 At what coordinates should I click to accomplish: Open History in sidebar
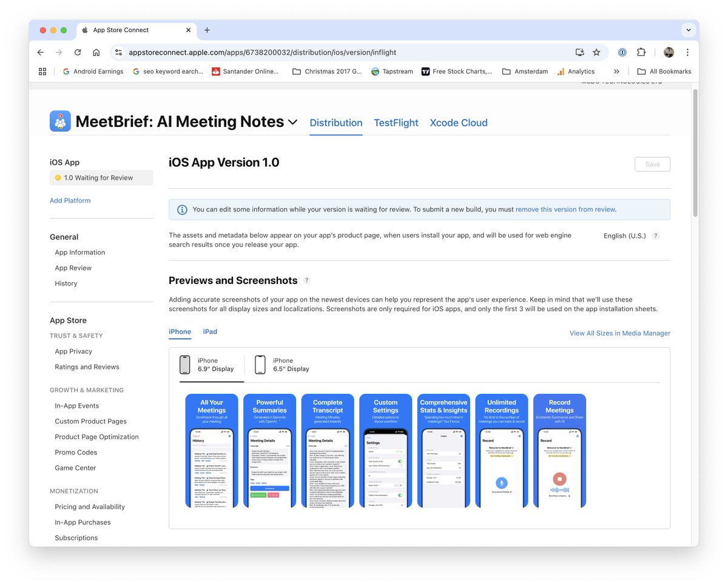tap(66, 283)
